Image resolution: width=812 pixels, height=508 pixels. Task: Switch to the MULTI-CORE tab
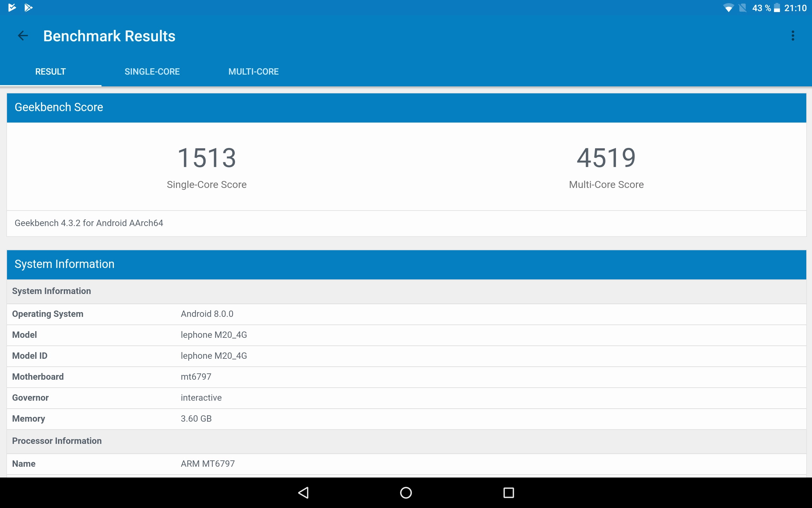[254, 71]
